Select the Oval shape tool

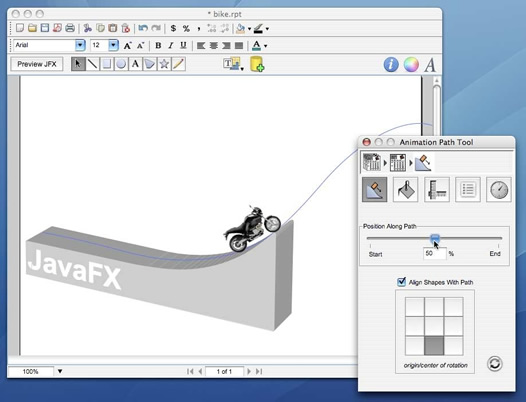click(x=121, y=64)
